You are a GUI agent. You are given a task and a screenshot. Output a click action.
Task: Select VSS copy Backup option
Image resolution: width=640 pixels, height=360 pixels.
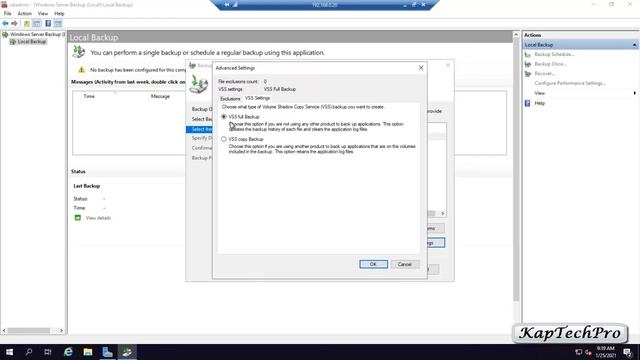tap(224, 139)
